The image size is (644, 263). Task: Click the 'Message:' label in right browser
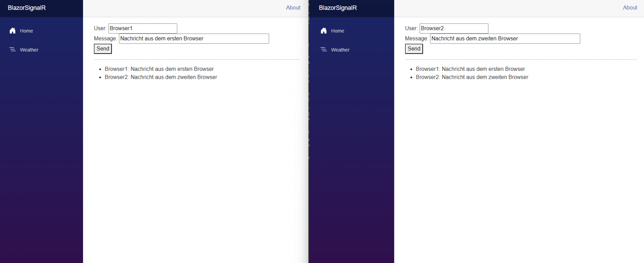pyautogui.click(x=416, y=39)
